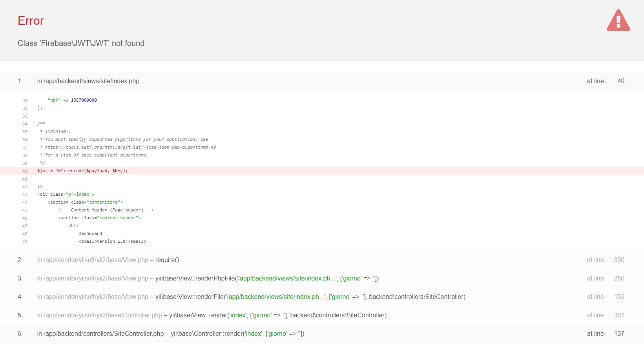The height and width of the screenshot is (346, 644).
Task: Expand stack frame 4 with renderFile call
Action: pyautogui.click(x=322, y=297)
